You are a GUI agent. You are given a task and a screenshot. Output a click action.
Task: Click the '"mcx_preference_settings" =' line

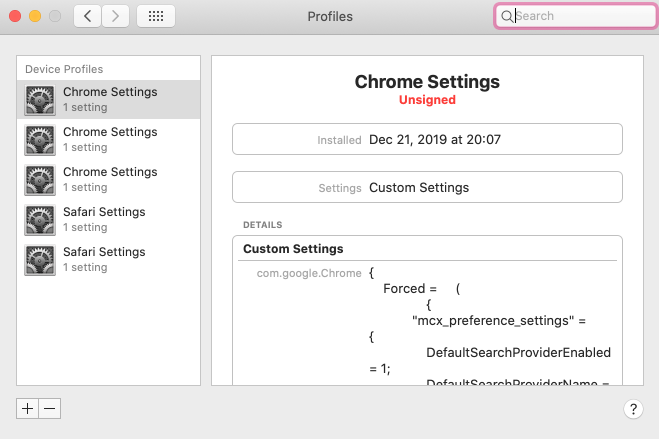click(499, 321)
